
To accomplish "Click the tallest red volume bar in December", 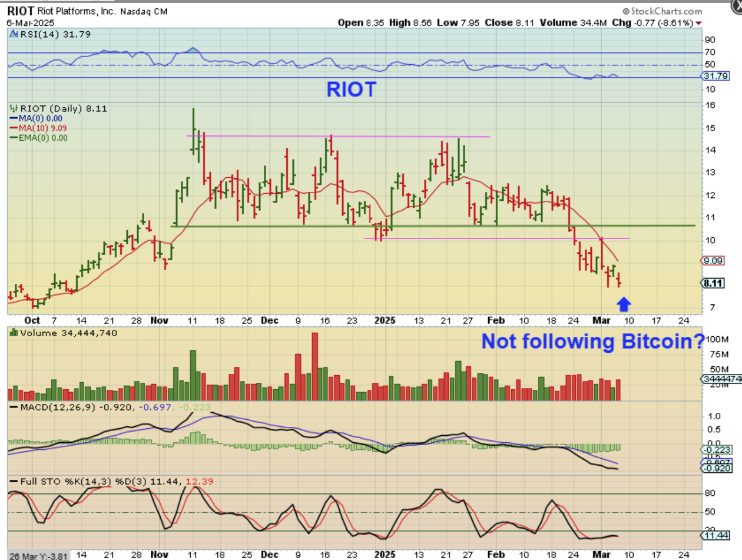I will click(315, 367).
